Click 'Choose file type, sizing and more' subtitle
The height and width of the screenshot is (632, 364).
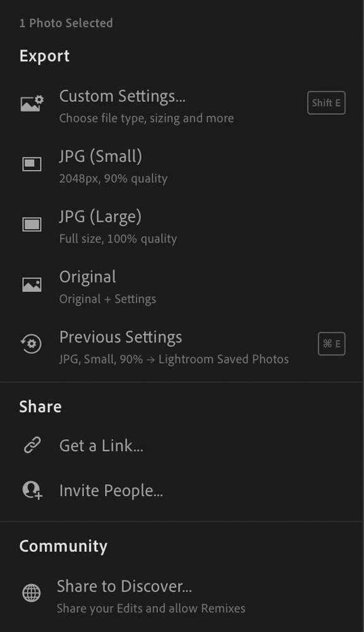pos(147,119)
